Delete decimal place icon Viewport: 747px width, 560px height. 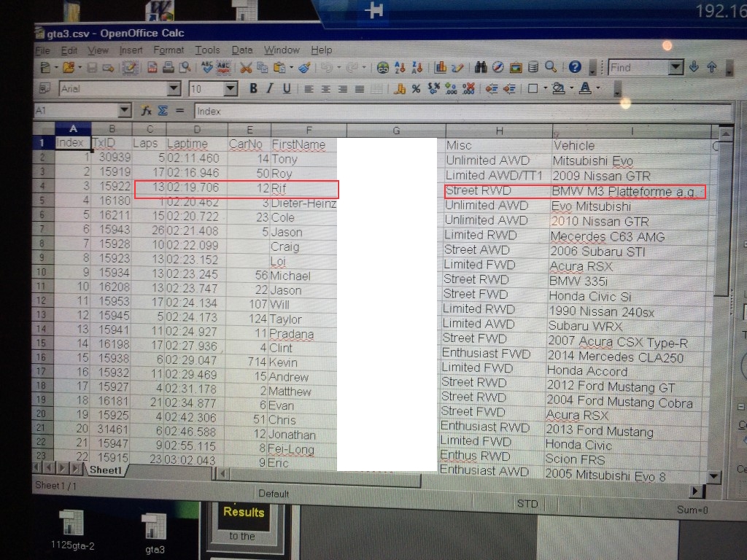[x=468, y=88]
